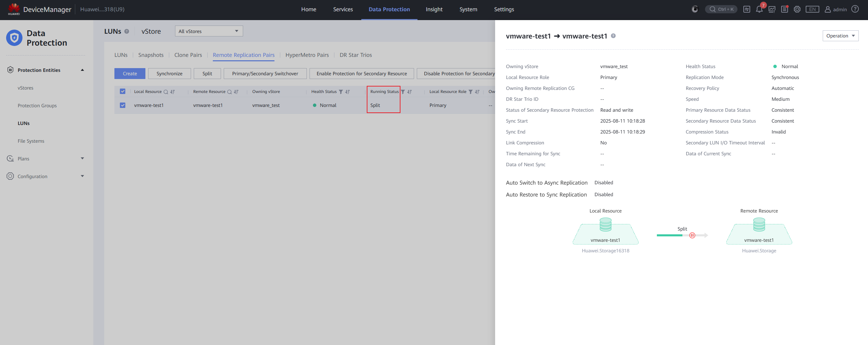Sort by the Local Resource column
868x345 pixels.
click(172, 92)
